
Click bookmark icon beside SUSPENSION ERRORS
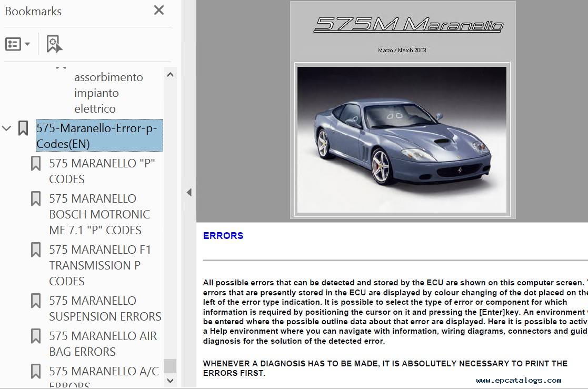[36, 301]
